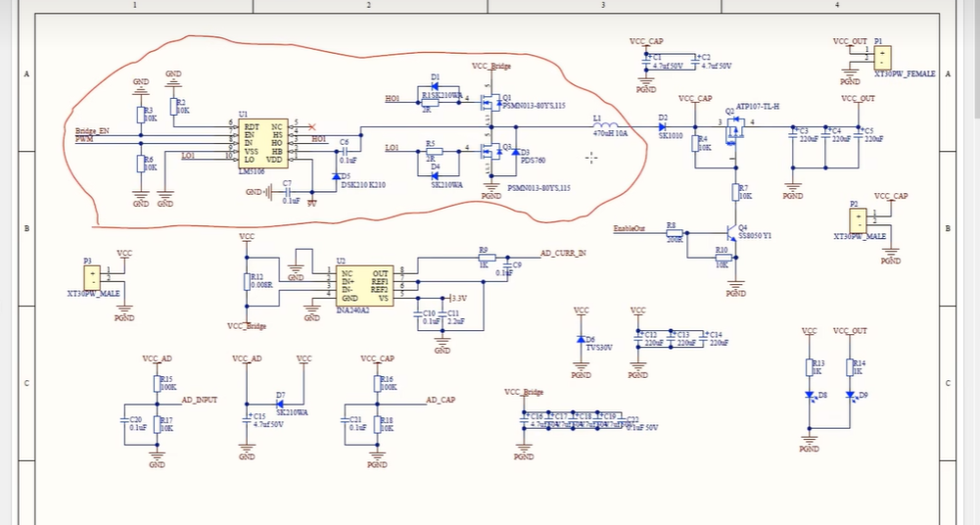This screenshot has height=525, width=980.
Task: Click inductor L1 470uH 10A
Action: click(605, 125)
